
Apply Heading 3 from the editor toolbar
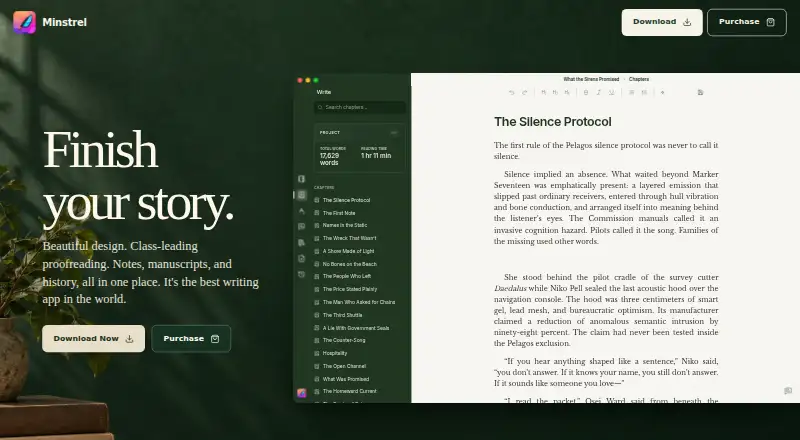point(567,92)
